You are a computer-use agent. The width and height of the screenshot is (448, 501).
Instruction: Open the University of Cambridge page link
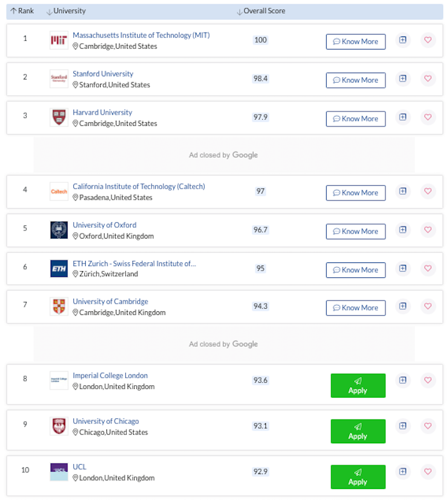pos(110,302)
